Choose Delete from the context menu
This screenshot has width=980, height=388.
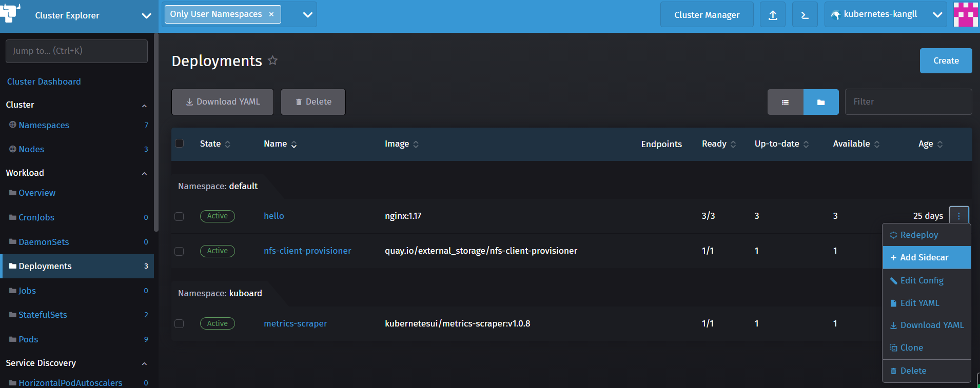pyautogui.click(x=927, y=371)
